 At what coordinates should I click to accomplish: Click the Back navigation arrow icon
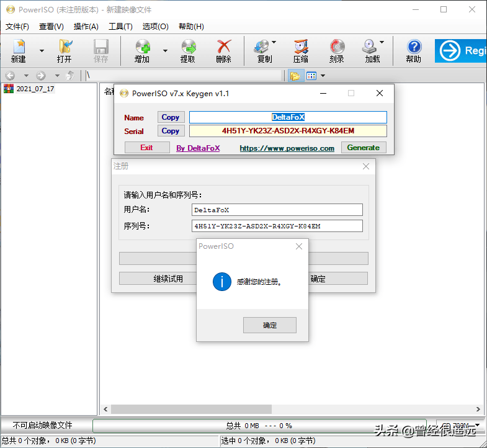pyautogui.click(x=11, y=76)
